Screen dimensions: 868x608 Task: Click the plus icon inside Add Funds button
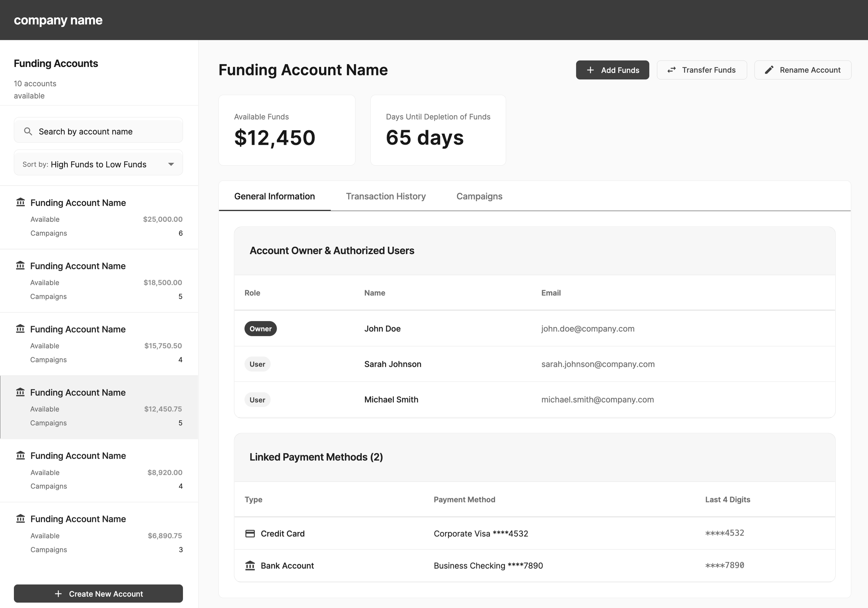[590, 70]
